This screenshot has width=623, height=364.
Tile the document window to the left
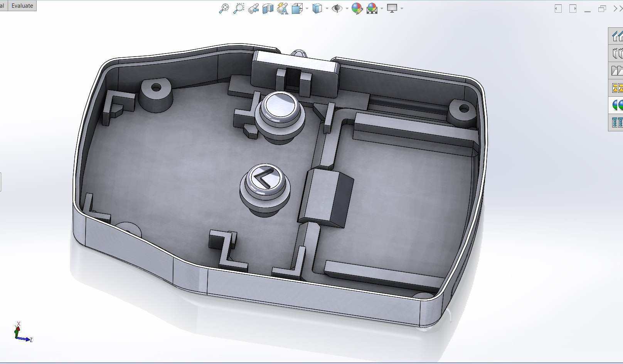click(x=558, y=8)
